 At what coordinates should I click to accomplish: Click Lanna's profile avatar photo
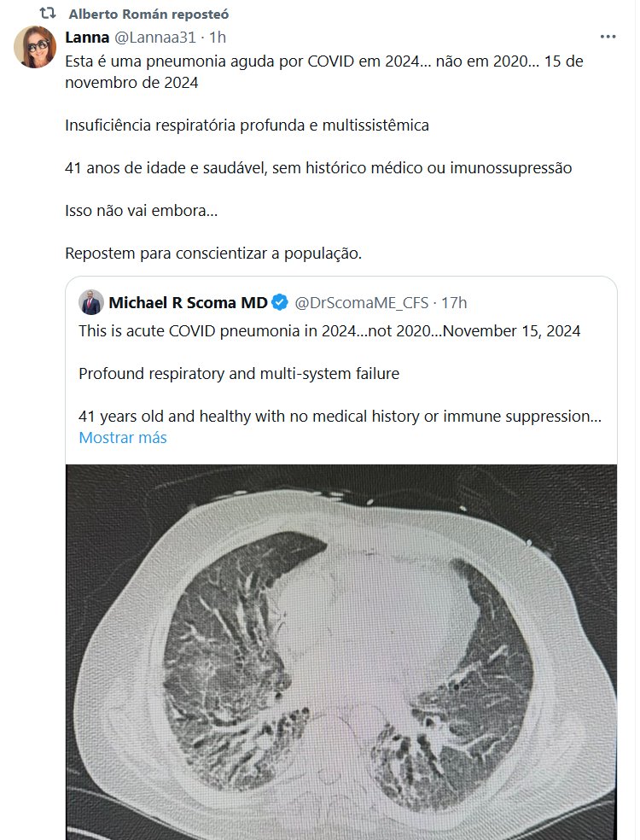(35, 47)
